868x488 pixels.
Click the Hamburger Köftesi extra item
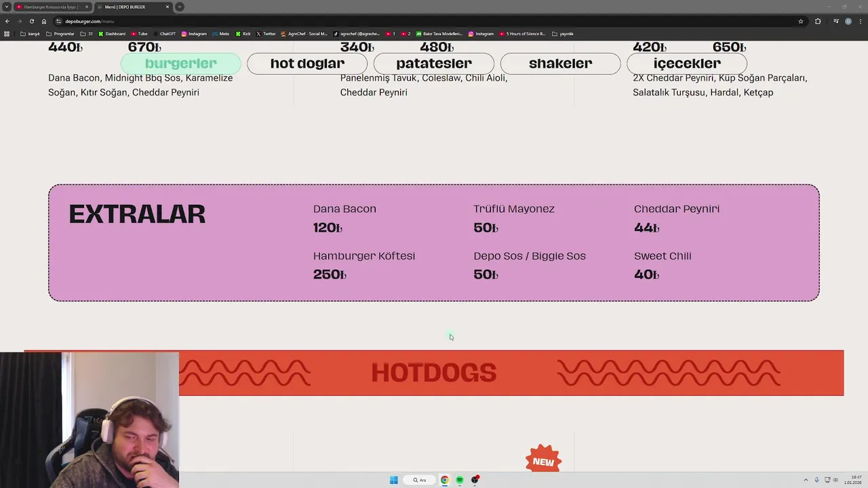point(364,256)
